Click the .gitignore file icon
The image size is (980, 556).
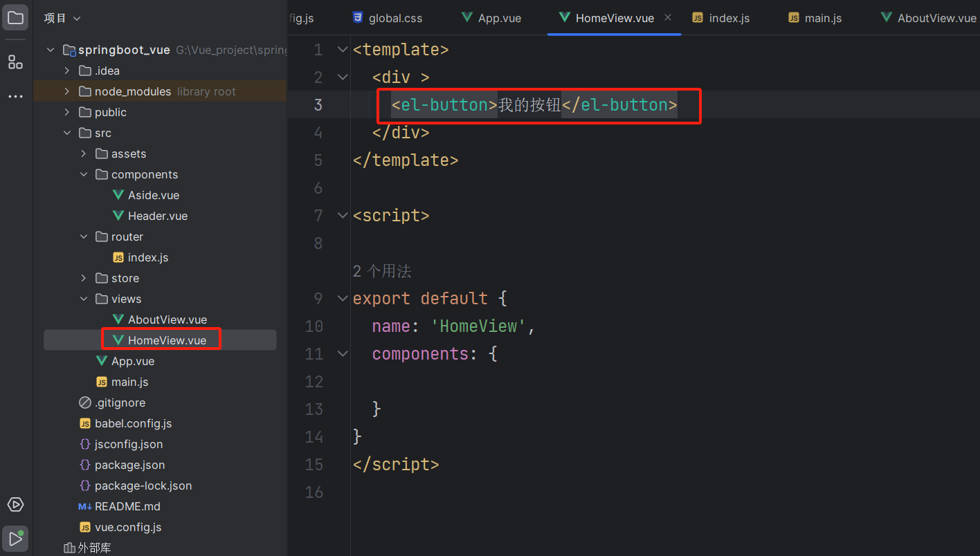click(85, 402)
